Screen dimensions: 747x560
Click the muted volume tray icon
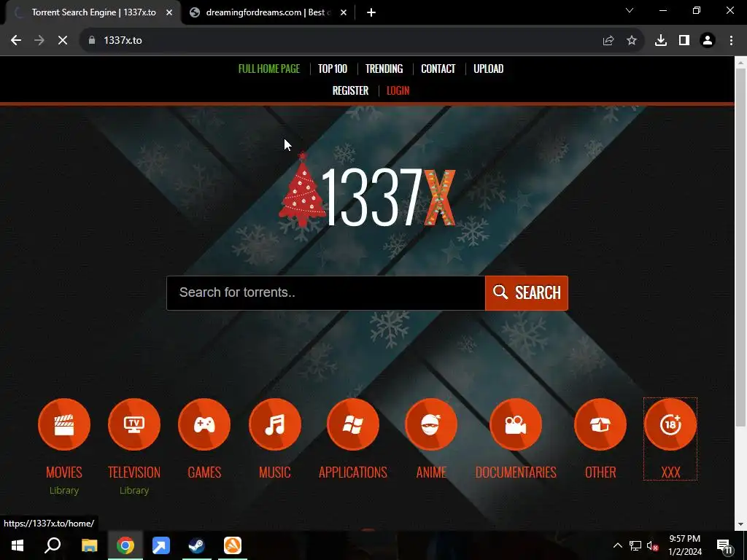653,545
